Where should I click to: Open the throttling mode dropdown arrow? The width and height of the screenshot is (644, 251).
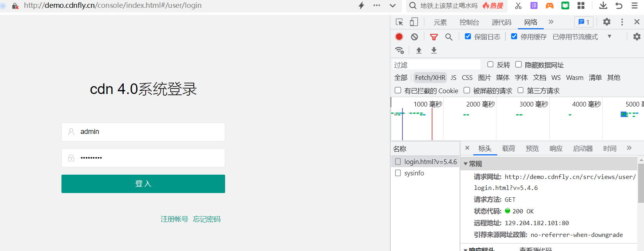609,36
